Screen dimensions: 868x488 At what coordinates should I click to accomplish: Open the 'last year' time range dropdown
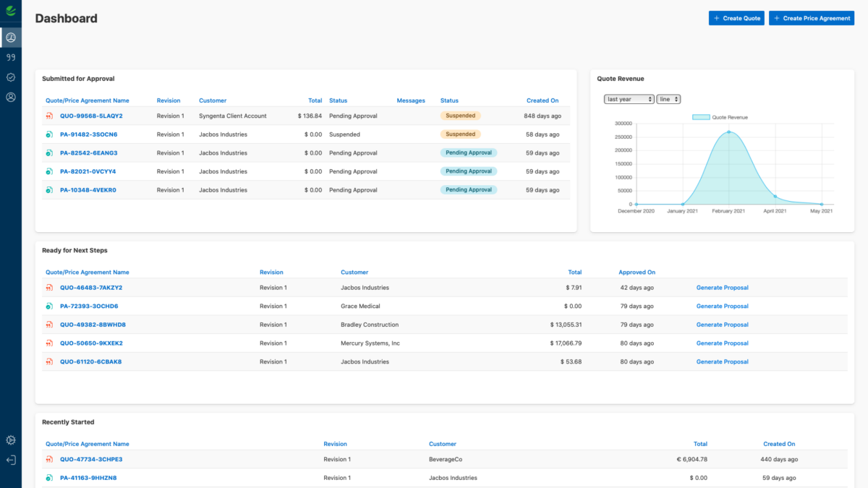pos(629,99)
